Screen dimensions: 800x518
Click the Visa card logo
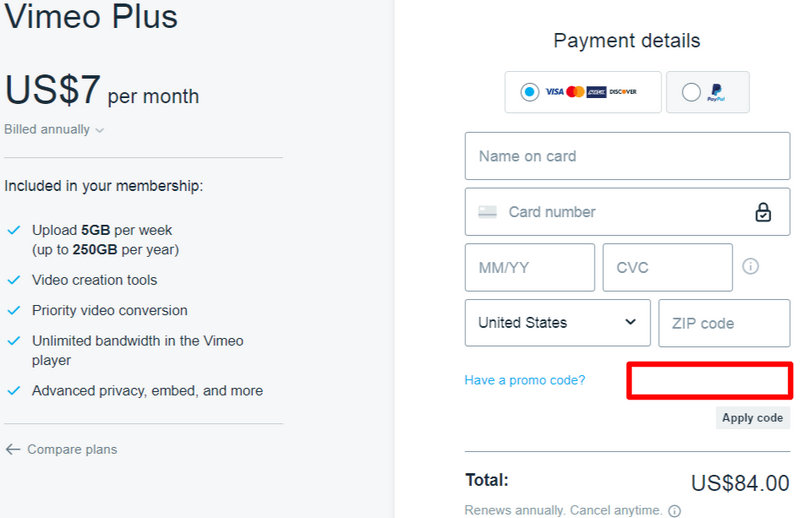coord(554,92)
